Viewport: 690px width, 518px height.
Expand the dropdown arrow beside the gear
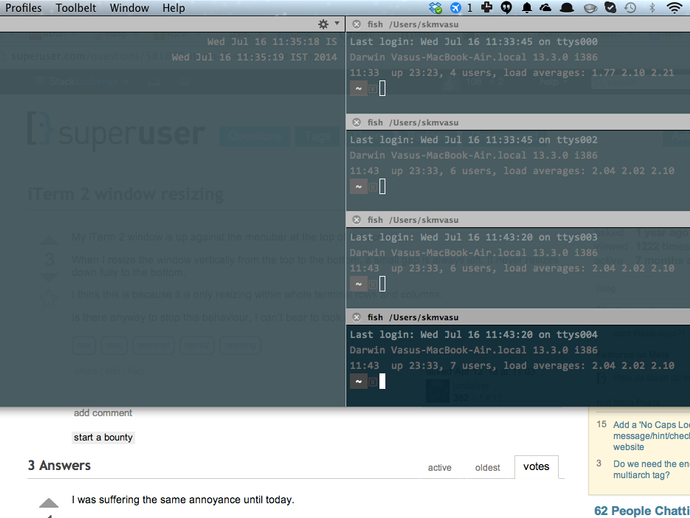(337, 23)
